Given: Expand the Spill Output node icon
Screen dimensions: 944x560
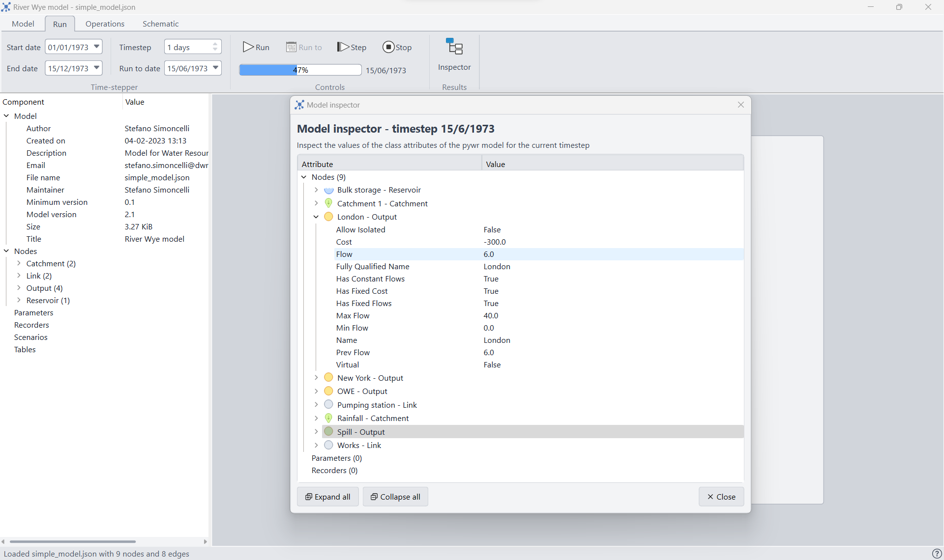Looking at the screenshot, I should point(317,431).
